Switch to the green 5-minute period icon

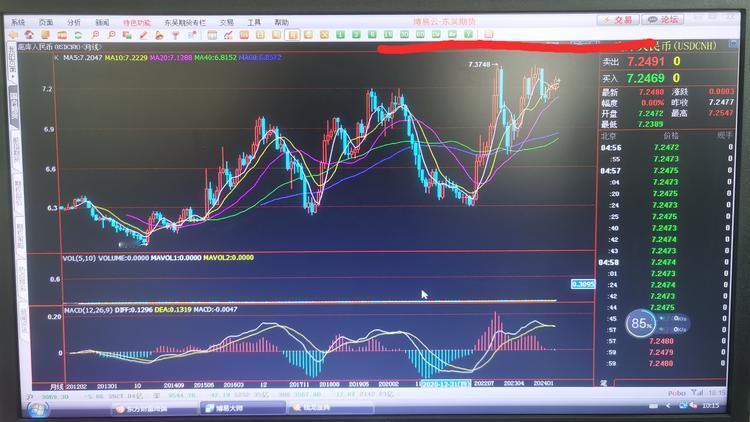(372, 34)
